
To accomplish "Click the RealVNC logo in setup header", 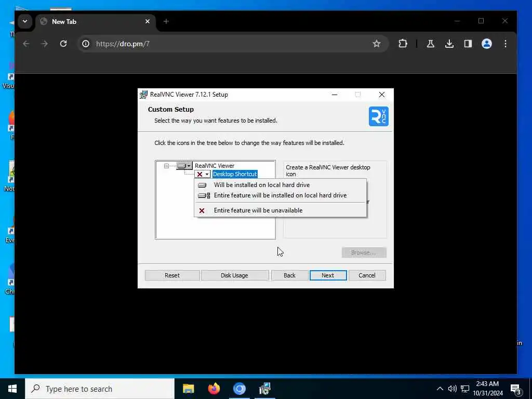I will (x=379, y=116).
